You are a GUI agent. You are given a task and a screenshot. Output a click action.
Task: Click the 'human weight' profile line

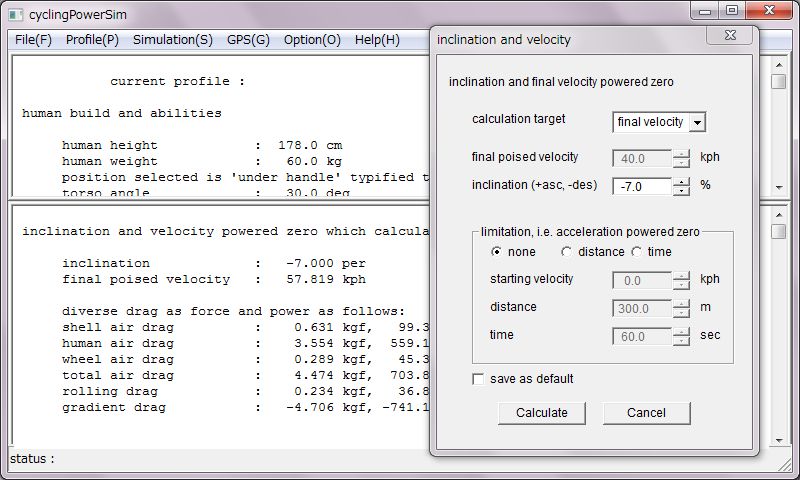(202, 161)
